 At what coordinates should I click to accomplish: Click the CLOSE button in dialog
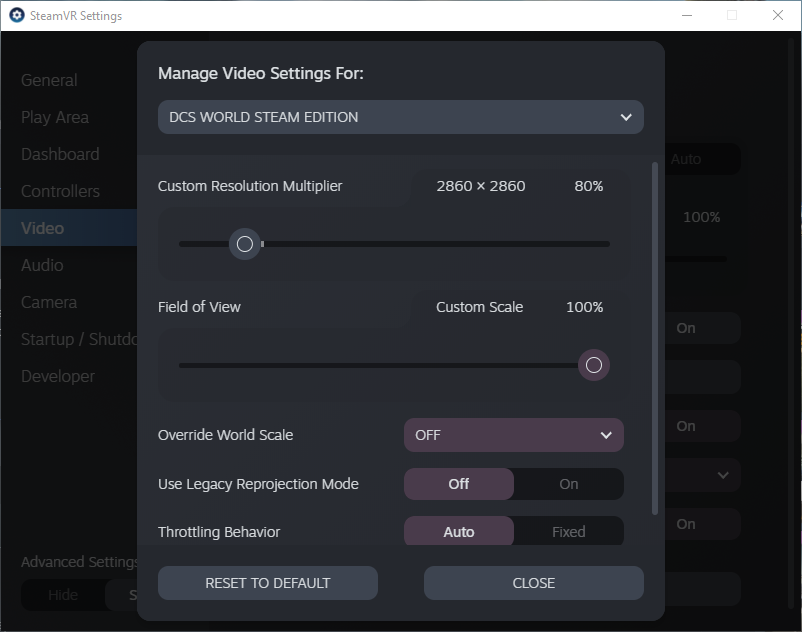point(533,583)
